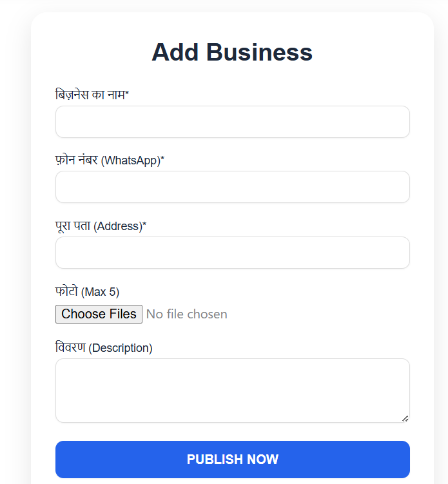Screen dimensions: 448x484
Task: Click the "बिज़नेस का नाम" label text
Action: (x=90, y=95)
